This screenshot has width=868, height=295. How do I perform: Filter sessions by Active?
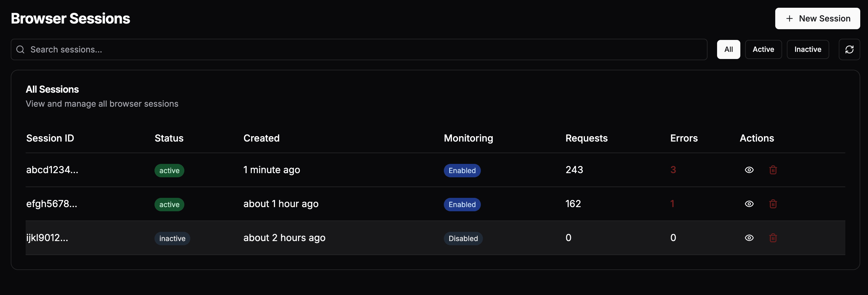tap(763, 49)
